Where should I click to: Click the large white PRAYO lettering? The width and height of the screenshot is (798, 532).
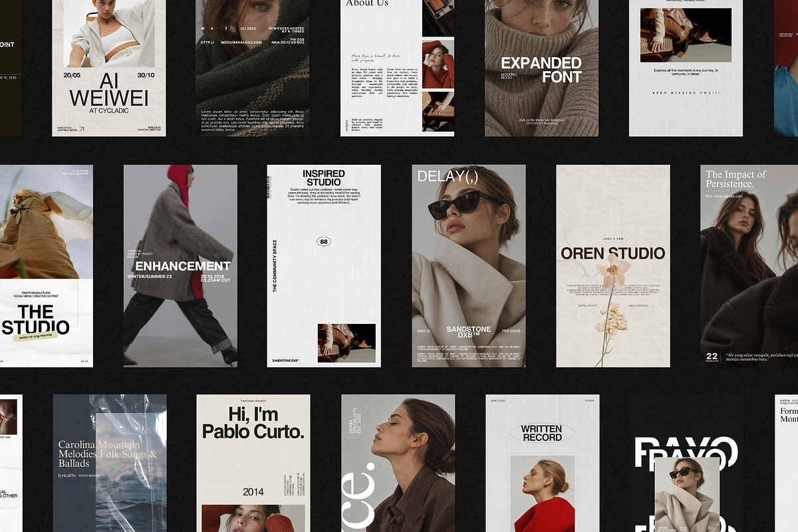click(686, 452)
